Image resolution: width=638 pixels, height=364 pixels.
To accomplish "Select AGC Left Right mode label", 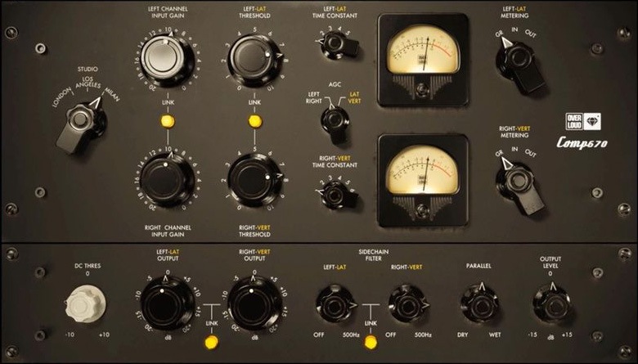I will pyautogui.click(x=314, y=97).
